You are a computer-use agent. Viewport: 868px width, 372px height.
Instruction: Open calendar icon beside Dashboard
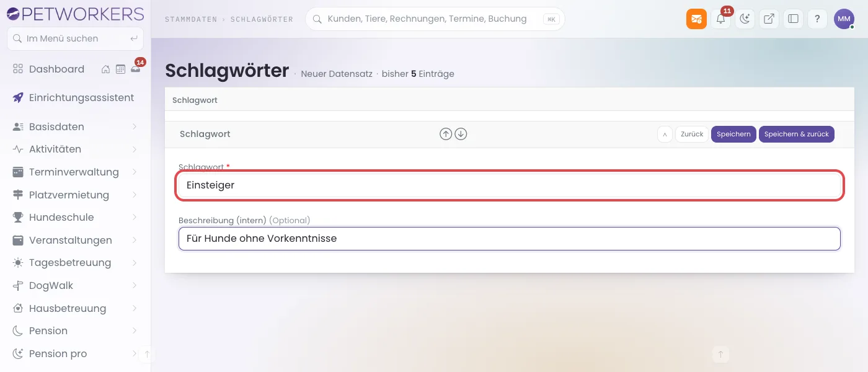[x=120, y=69]
